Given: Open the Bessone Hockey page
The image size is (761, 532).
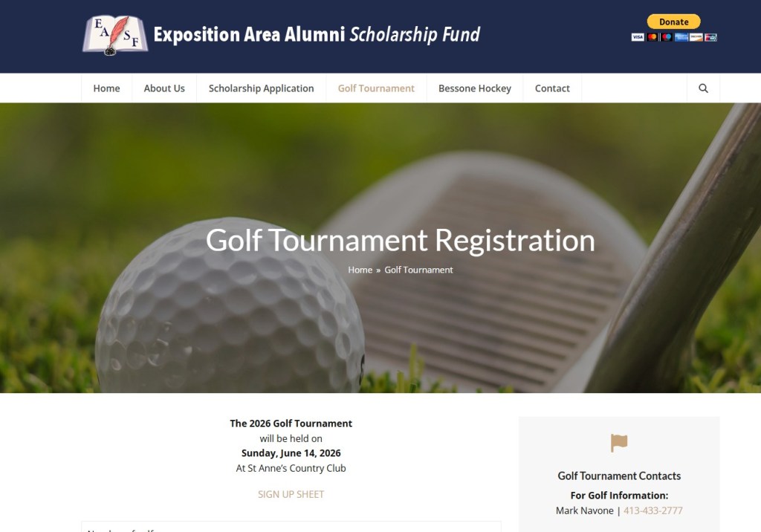Looking at the screenshot, I should tap(474, 88).
